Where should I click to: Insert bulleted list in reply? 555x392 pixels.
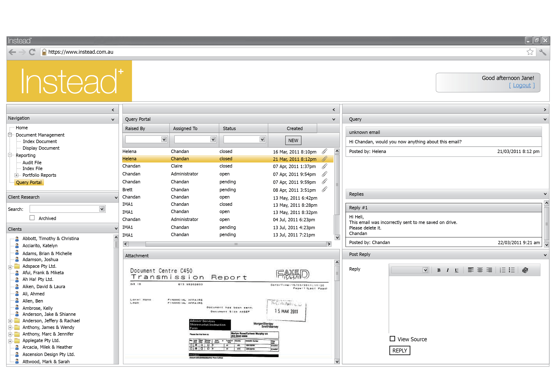[511, 270]
